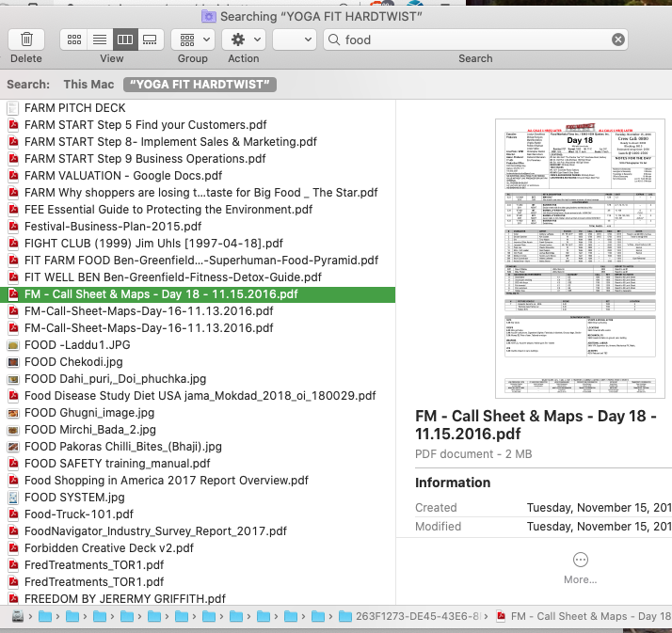Image resolution: width=672 pixels, height=633 pixels.
Task: Click image icon of FOOD Dahi_puri_Doi_phuchka.jpg
Action: (x=13, y=379)
